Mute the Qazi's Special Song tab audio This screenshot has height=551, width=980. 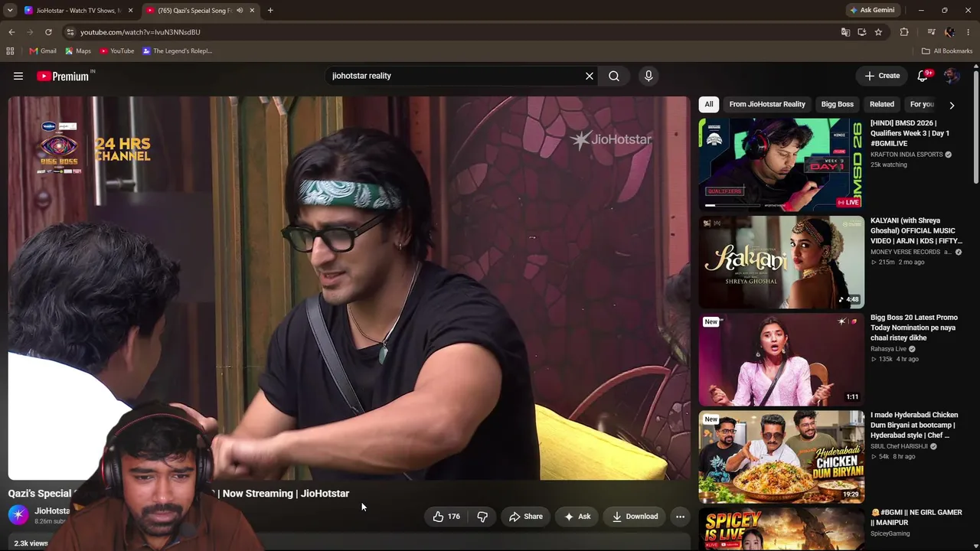pos(240,11)
